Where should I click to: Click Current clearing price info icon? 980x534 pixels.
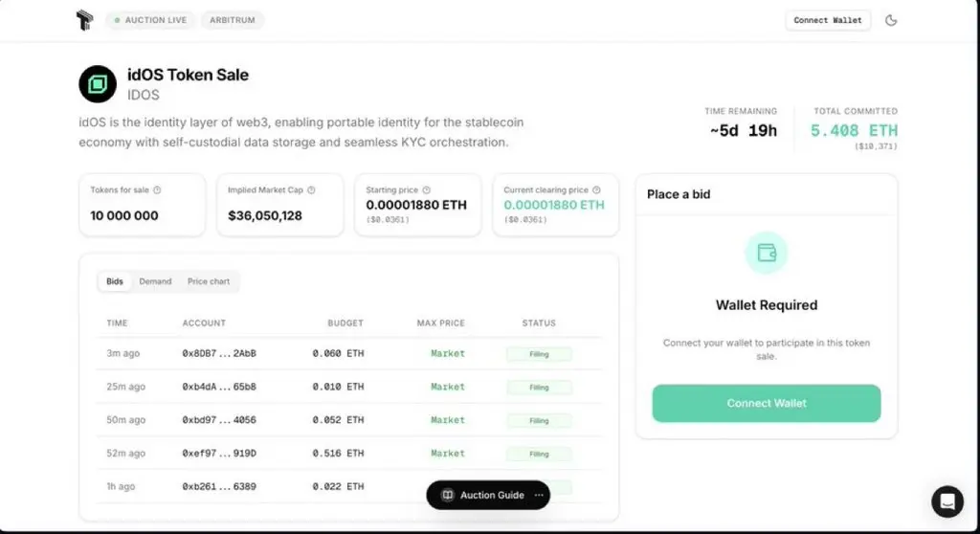pos(596,190)
